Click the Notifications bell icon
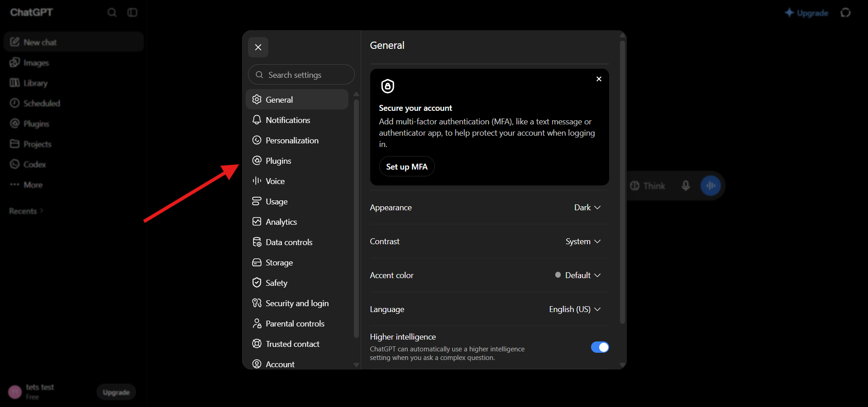 pos(257,120)
